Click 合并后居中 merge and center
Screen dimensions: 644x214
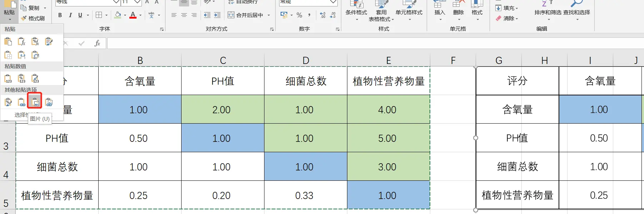(246, 15)
